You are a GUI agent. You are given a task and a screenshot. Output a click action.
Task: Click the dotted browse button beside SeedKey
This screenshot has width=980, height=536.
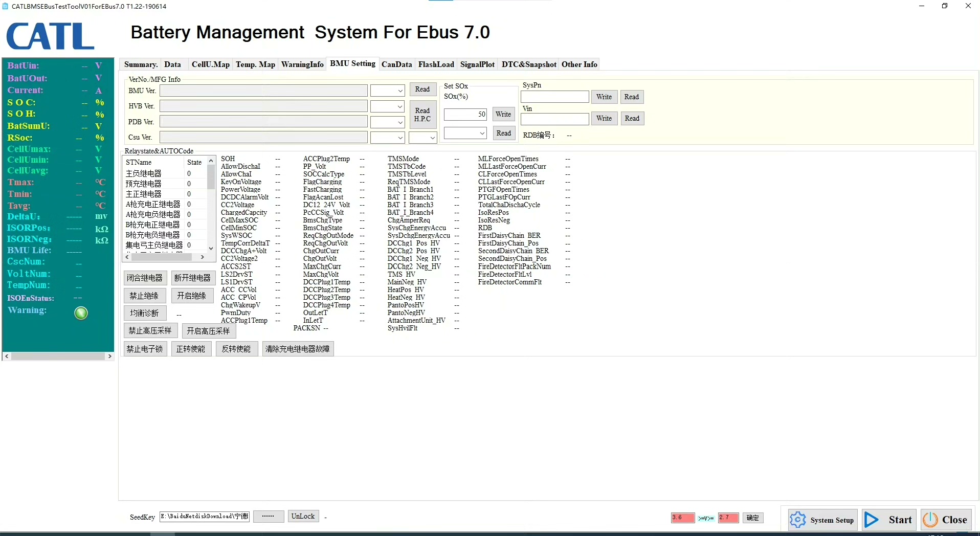tap(269, 517)
